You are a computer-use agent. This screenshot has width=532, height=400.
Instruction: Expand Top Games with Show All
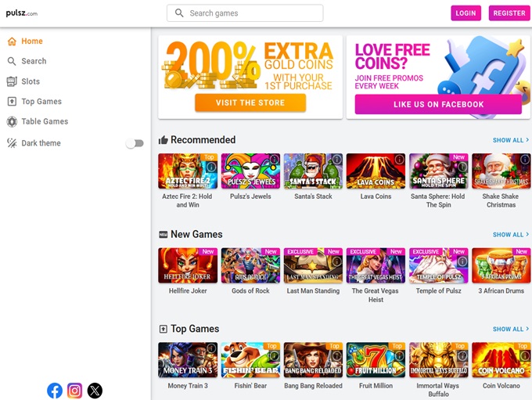[x=511, y=329]
